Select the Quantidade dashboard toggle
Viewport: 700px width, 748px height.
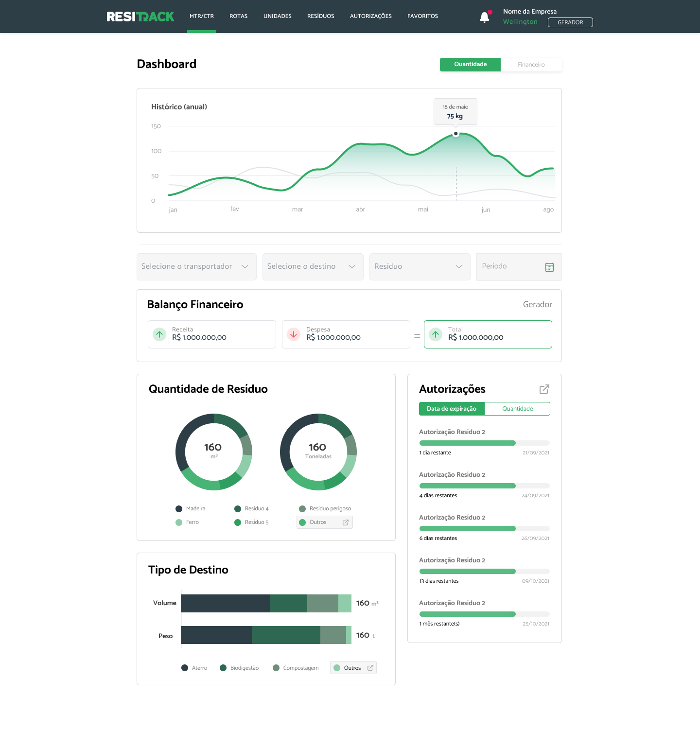point(470,65)
